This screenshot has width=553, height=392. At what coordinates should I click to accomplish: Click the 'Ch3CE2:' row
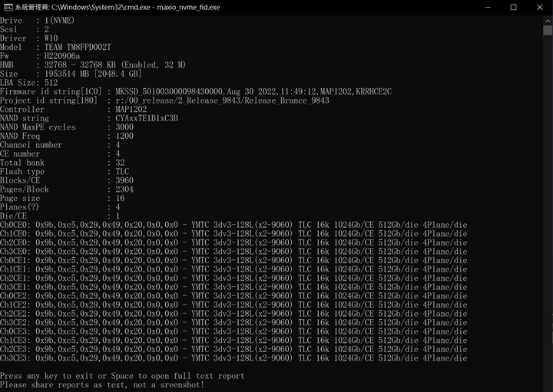pyautogui.click(x=233, y=322)
